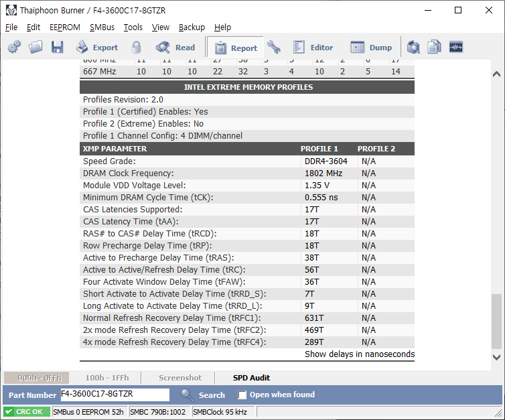Image resolution: width=505 pixels, height=420 pixels.
Task: Click the 1802 MHz clock frequency value
Action: pos(323,173)
